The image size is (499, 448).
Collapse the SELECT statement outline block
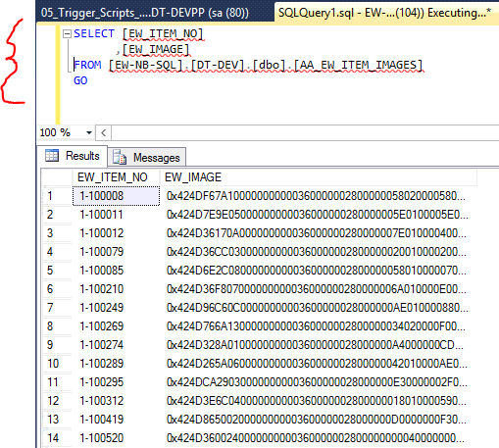[x=67, y=33]
